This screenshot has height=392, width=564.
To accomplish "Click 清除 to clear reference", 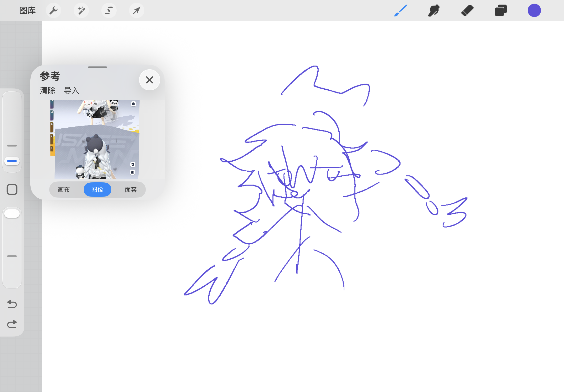I will coord(47,90).
